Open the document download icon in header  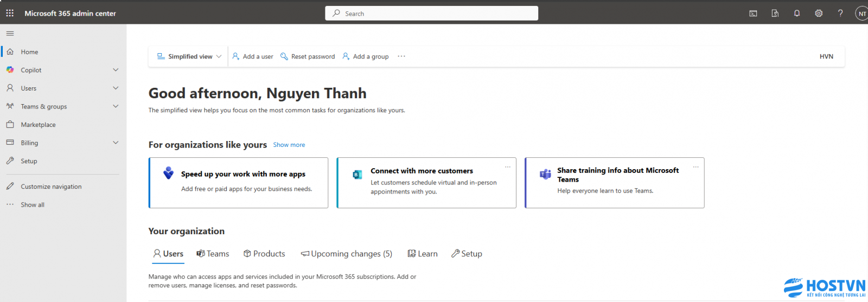click(775, 14)
